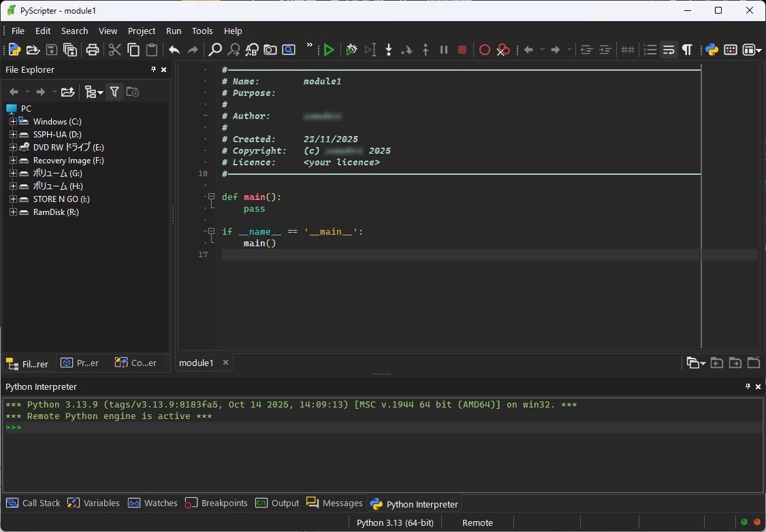Toggle word wrap in the editor toolbar
The image size is (766, 532).
tap(669, 50)
